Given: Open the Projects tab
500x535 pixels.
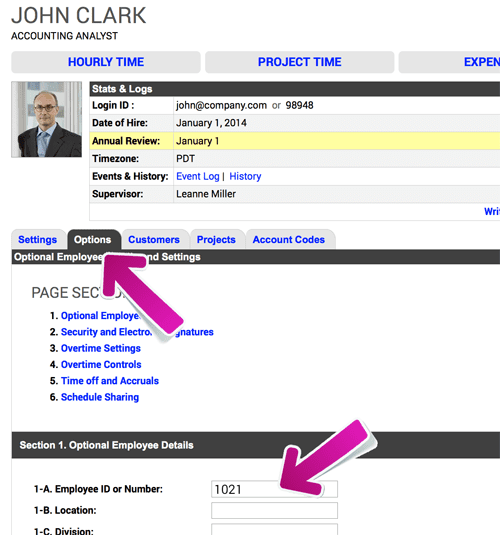Looking at the screenshot, I should pyautogui.click(x=216, y=240).
